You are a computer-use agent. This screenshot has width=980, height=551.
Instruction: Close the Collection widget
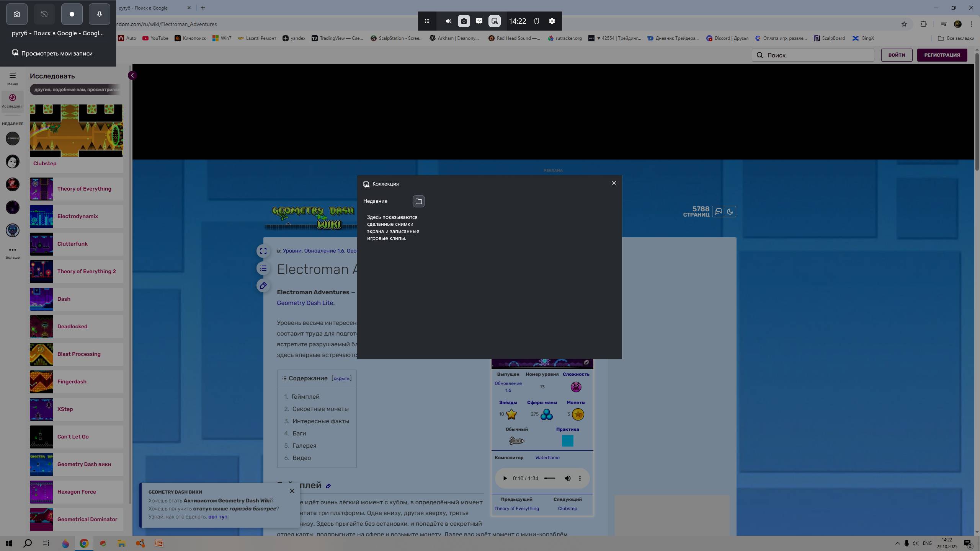pos(614,183)
